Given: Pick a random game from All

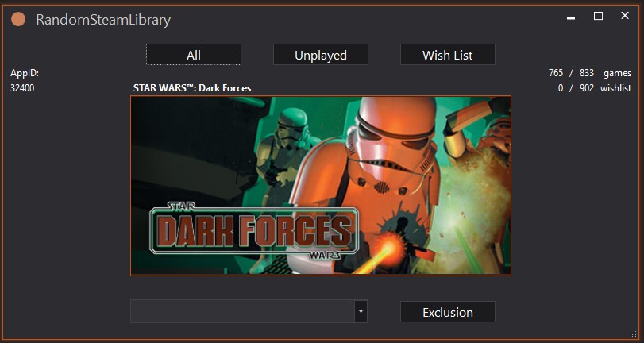Looking at the screenshot, I should (x=194, y=55).
